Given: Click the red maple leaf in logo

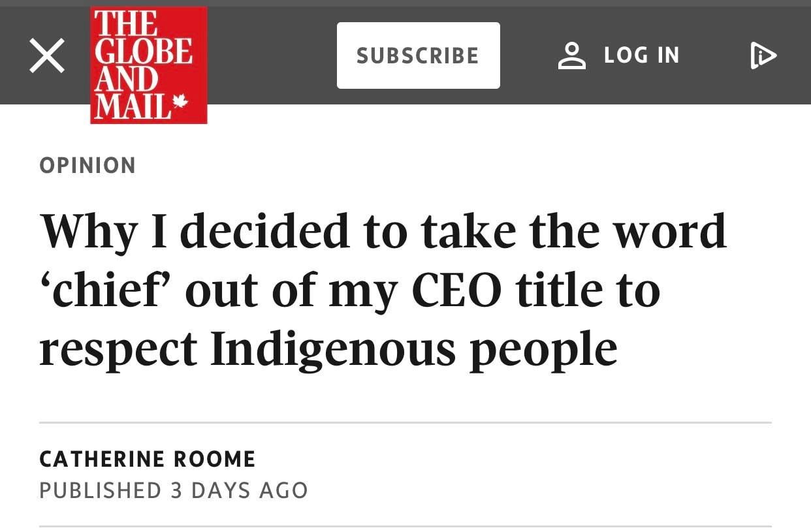Looking at the screenshot, I should [180, 102].
